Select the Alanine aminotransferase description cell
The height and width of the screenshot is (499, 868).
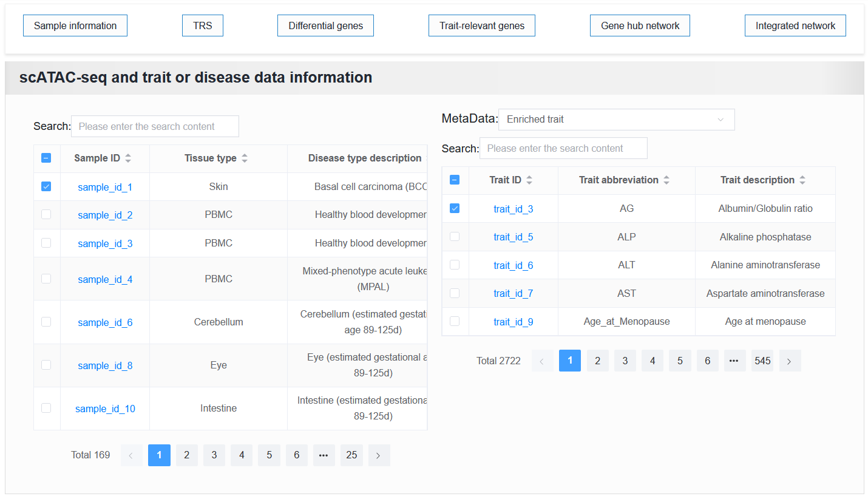point(765,265)
